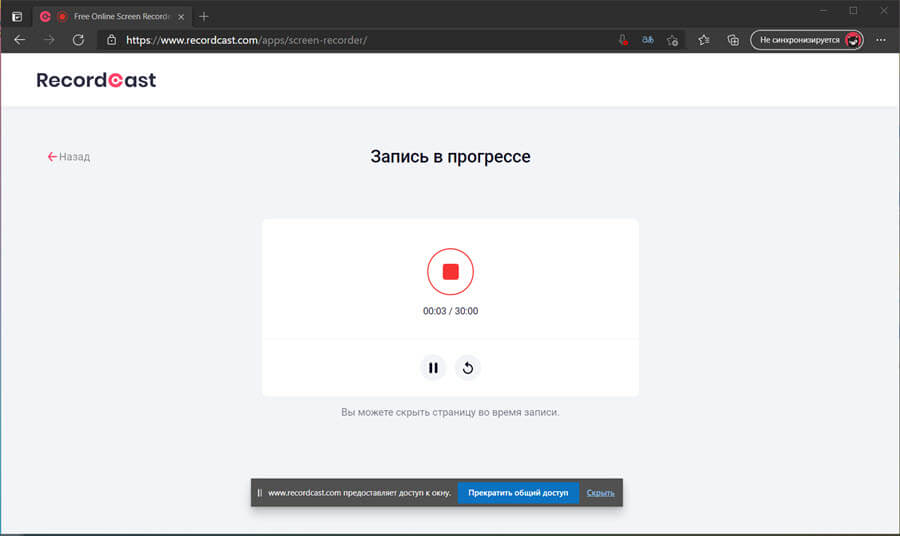Image resolution: width=900 pixels, height=536 pixels.
Task: Pause the screen recording
Action: click(433, 368)
